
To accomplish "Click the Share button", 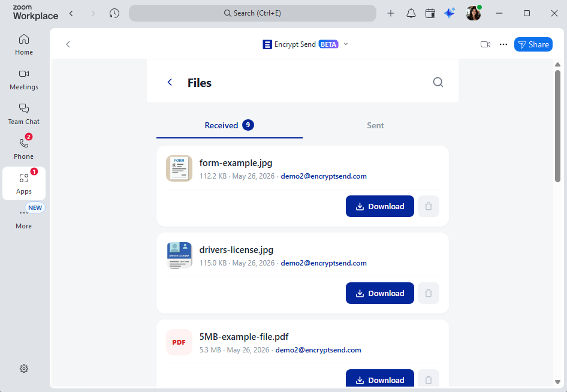I will 533,44.
